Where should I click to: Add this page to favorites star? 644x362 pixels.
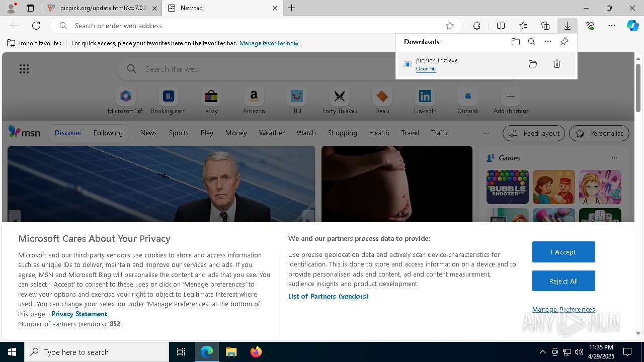tap(450, 26)
